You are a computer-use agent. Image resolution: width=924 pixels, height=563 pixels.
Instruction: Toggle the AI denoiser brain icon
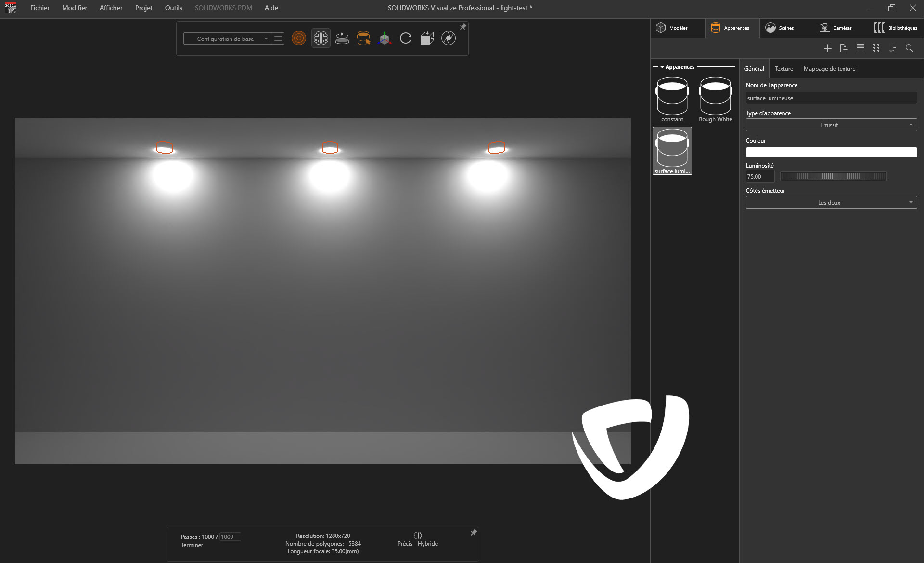click(321, 39)
